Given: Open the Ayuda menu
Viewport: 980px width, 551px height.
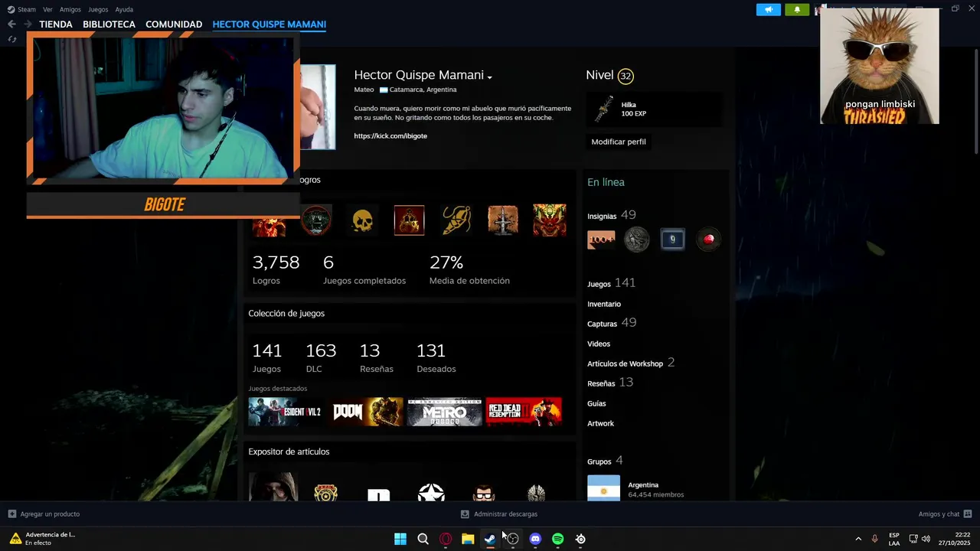Looking at the screenshot, I should 124,9.
